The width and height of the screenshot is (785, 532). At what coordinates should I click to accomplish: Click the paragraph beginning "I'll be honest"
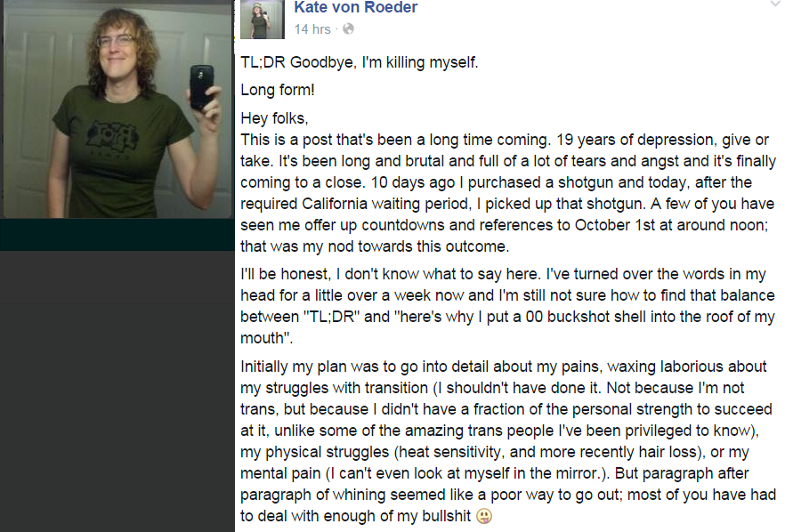507,305
